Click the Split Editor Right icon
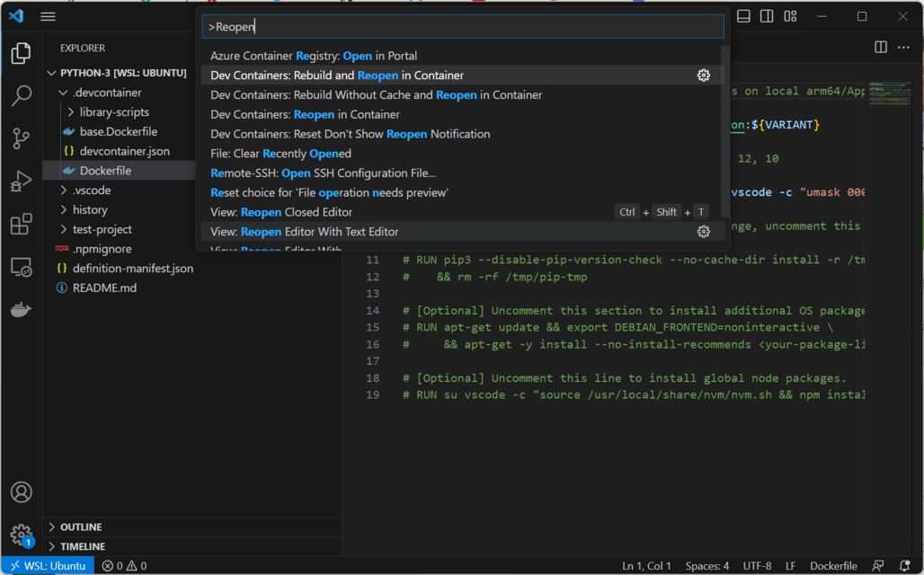 pos(881,47)
